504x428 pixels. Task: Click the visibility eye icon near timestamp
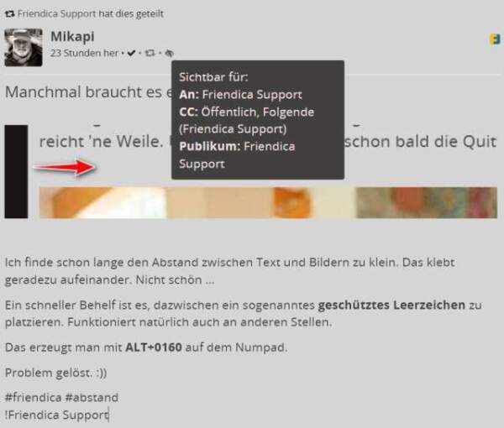coord(169,53)
